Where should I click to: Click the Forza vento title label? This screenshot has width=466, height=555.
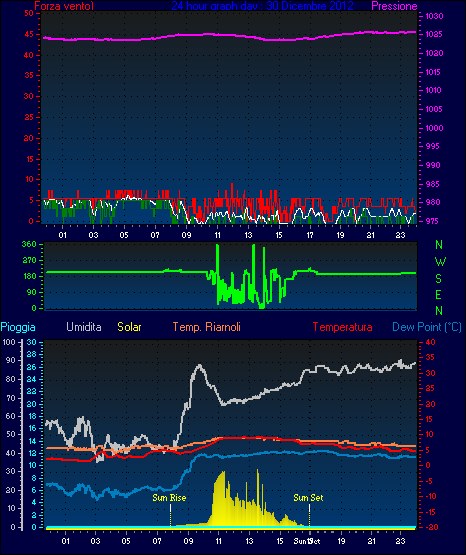tap(64, 6)
